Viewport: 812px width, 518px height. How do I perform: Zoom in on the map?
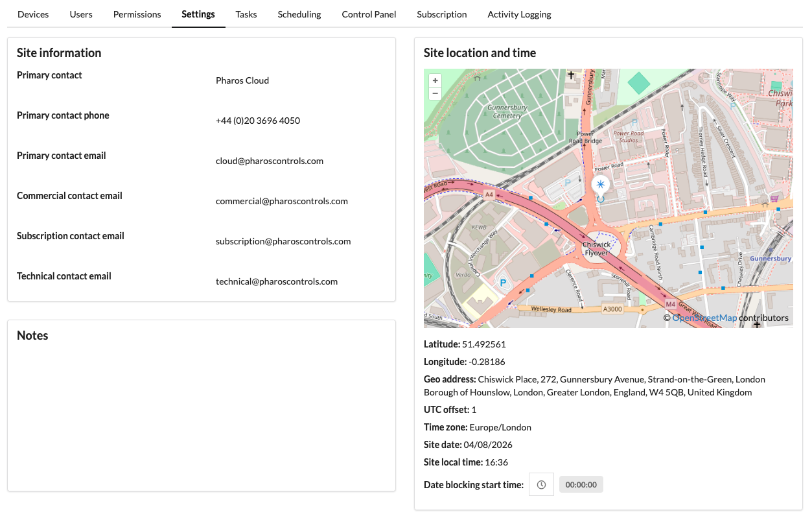pyautogui.click(x=435, y=80)
